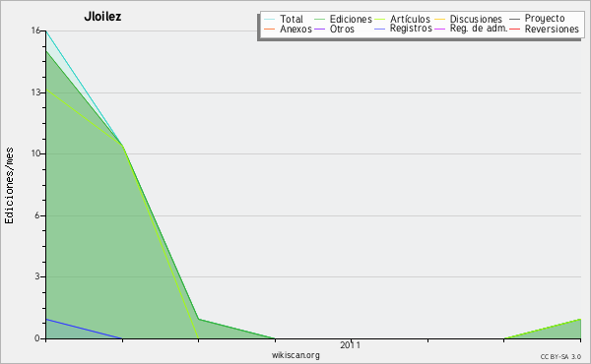
Task: Click the y-axis value 3
Action: [37, 276]
